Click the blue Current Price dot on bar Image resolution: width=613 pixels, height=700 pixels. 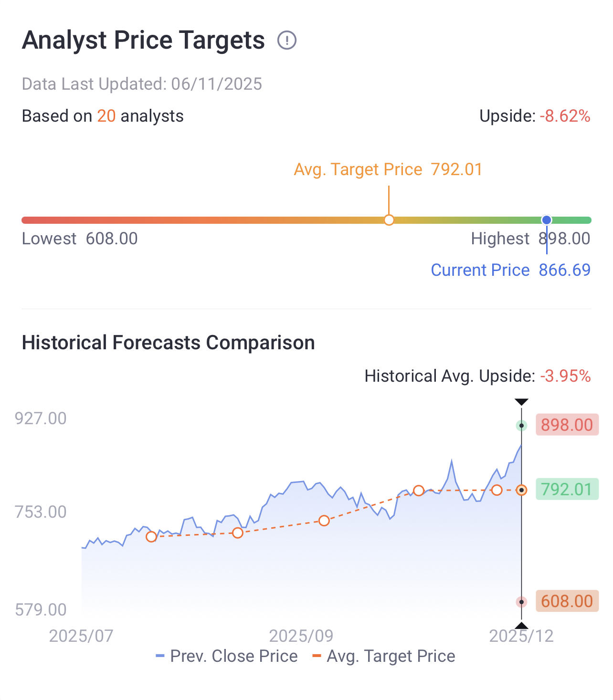tap(547, 220)
